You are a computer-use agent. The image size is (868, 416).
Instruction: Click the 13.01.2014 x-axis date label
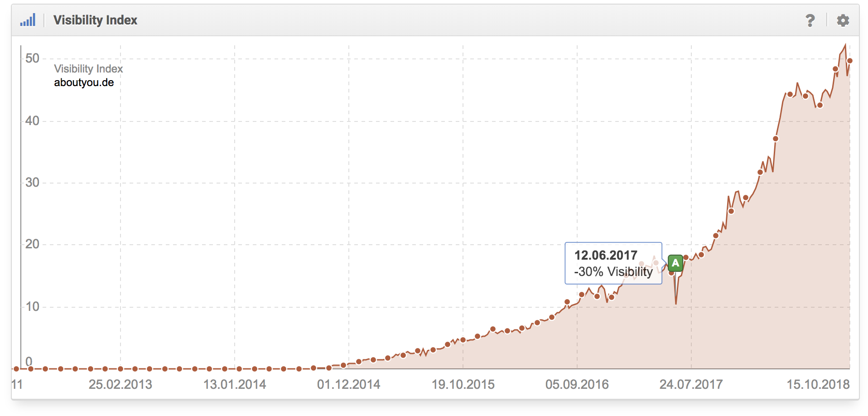click(x=235, y=384)
